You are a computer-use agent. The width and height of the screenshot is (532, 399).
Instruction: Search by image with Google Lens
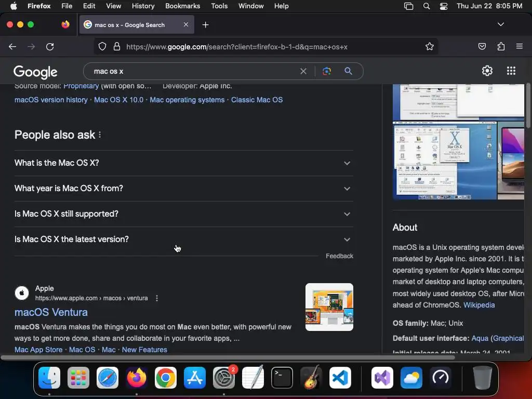tap(327, 71)
